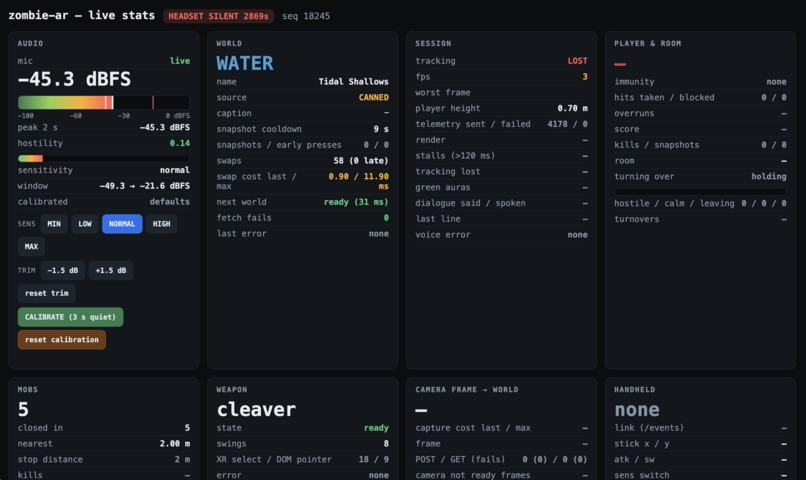Click the mic level meter bar

pyautogui.click(x=103, y=102)
